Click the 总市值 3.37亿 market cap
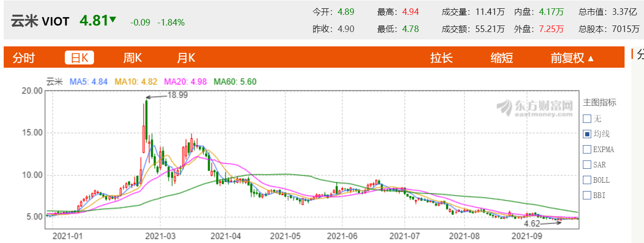The width and height of the screenshot is (644, 243). [x=625, y=12]
